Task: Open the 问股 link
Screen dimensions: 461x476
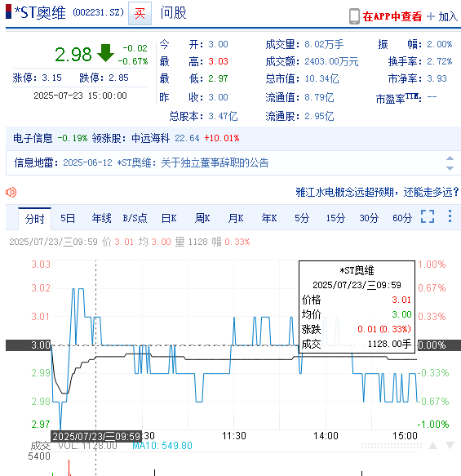Action: 173,13
